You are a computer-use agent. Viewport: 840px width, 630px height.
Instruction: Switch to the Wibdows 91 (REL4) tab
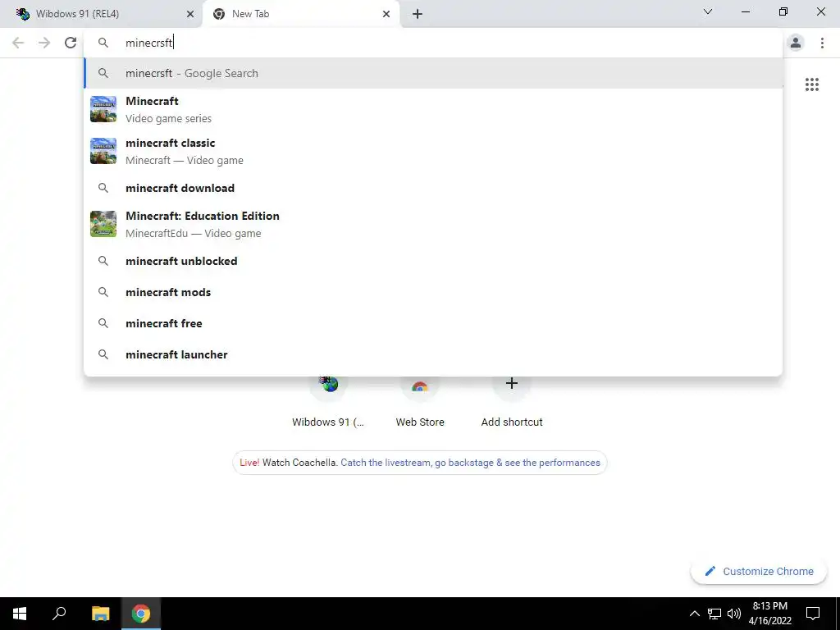pos(102,15)
